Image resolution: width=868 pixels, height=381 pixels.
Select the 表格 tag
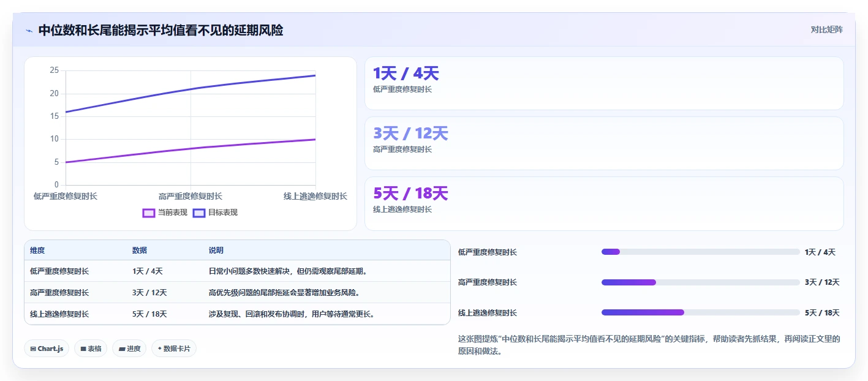[91, 349]
